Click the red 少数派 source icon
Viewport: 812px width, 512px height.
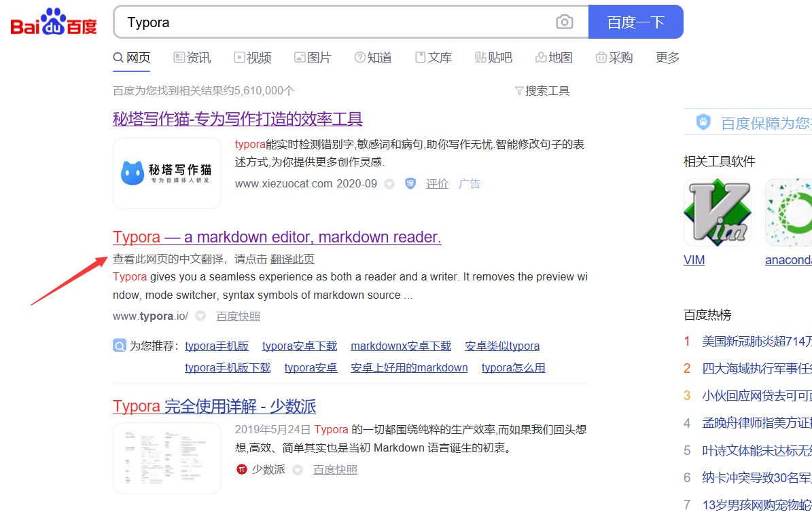coord(242,469)
